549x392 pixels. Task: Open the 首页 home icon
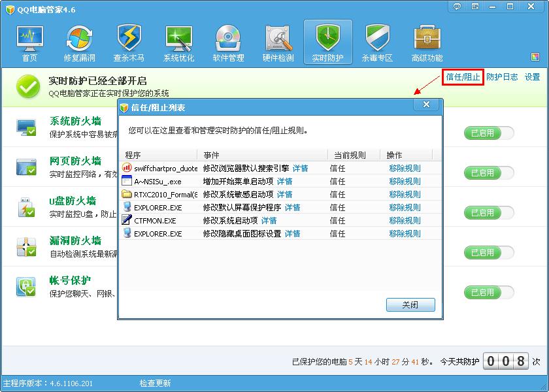[x=30, y=44]
